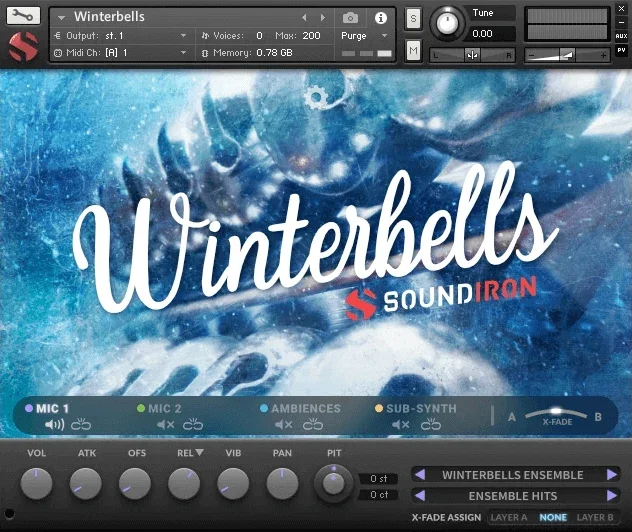The width and height of the screenshot is (632, 532).
Task: Solo the instrument with the S button
Action: (413, 19)
